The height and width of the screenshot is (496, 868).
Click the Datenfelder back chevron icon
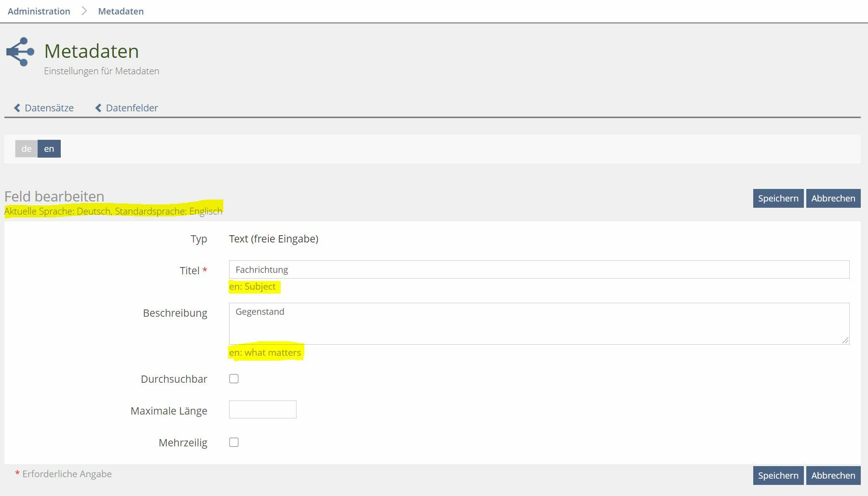point(98,108)
